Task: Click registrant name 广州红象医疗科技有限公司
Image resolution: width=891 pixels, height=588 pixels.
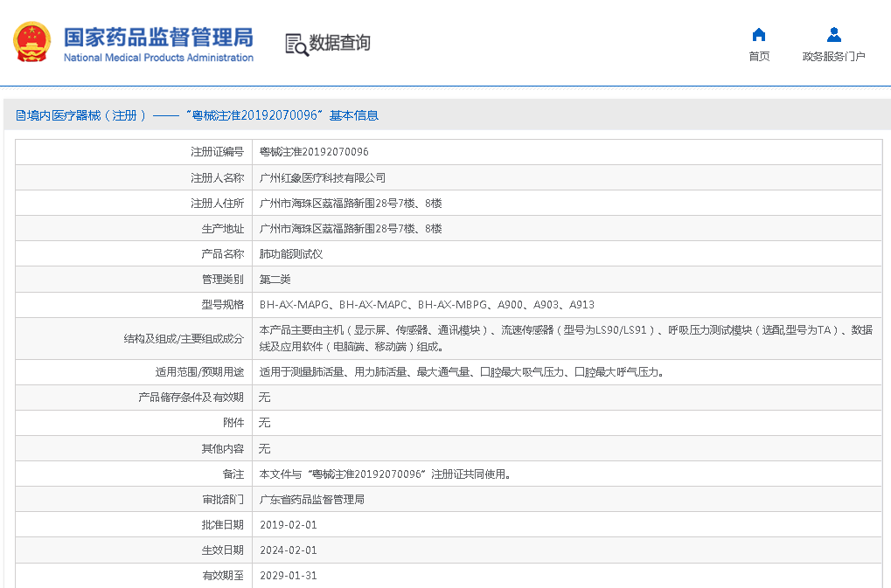Action: point(323,177)
